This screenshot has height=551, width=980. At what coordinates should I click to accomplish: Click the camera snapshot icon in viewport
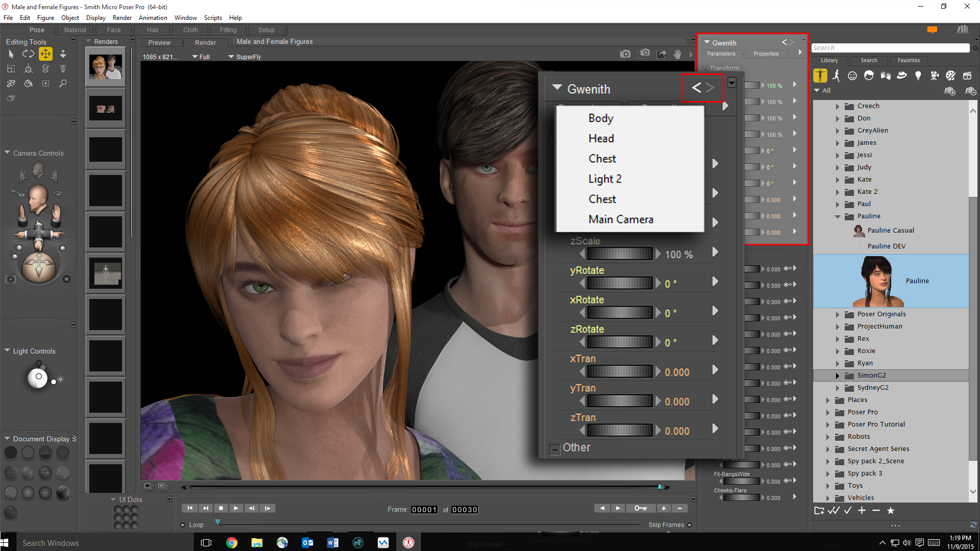coord(625,53)
